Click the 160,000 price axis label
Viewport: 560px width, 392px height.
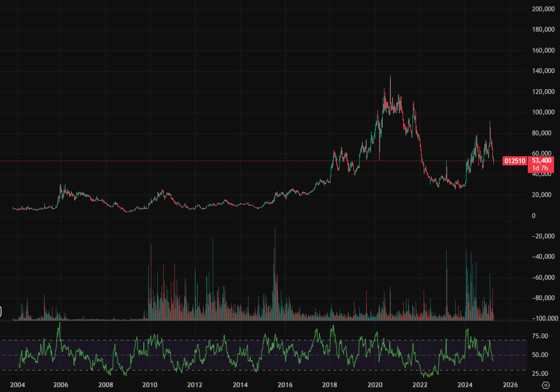click(543, 50)
